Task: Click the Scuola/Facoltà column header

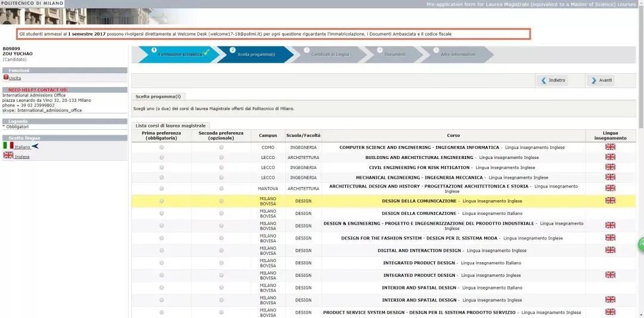Action: [304, 136]
